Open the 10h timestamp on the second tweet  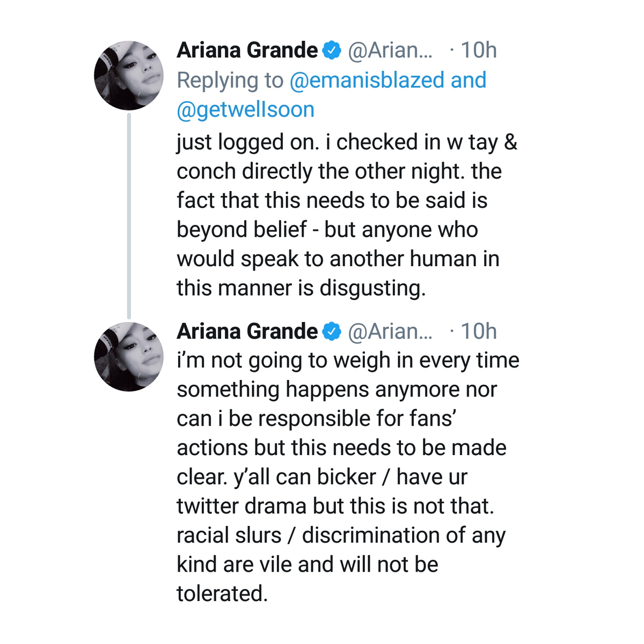(x=478, y=332)
